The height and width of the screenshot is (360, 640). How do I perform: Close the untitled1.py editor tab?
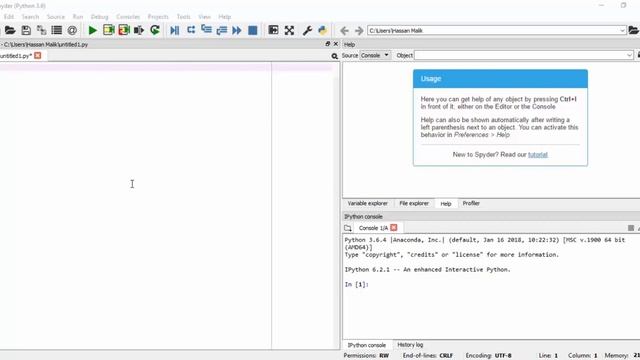[38, 55]
